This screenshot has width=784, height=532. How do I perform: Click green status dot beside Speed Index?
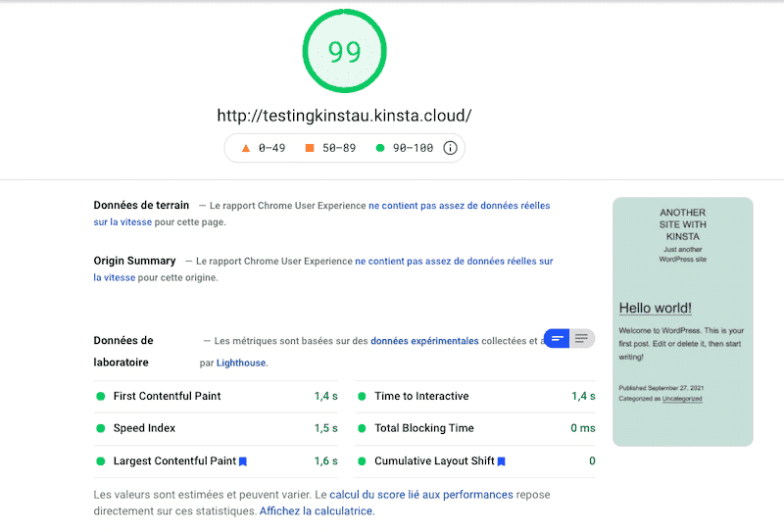click(101, 428)
